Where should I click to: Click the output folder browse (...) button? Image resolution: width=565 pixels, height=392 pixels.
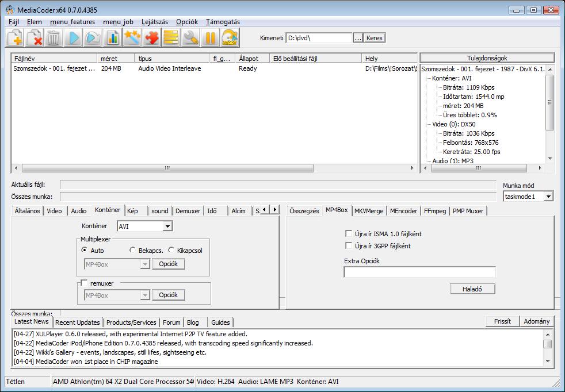click(x=357, y=38)
